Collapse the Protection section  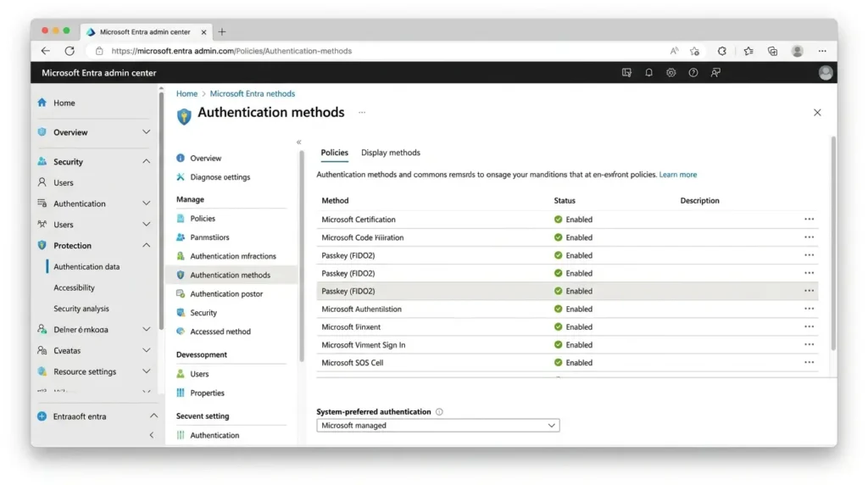click(x=146, y=245)
